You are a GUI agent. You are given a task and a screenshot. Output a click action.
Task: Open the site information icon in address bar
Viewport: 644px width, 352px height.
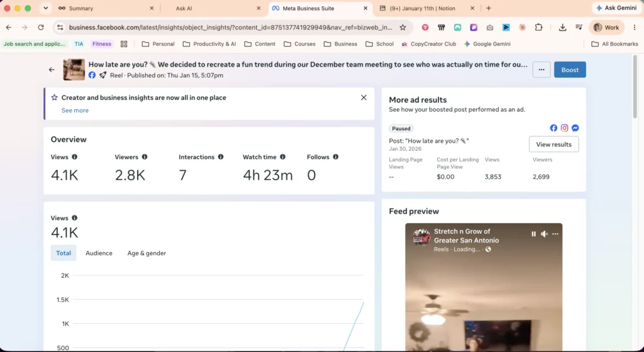pos(60,28)
